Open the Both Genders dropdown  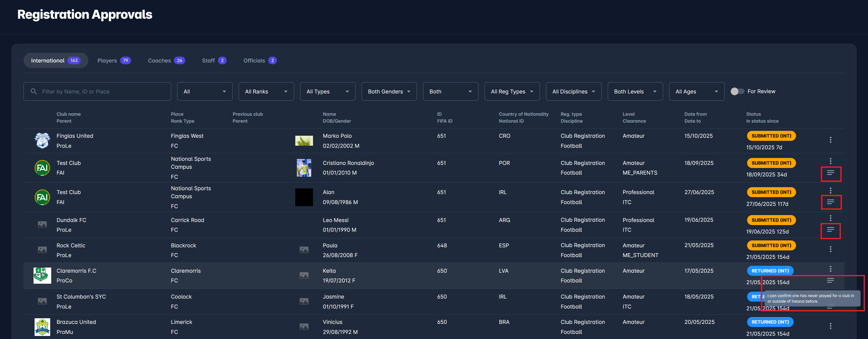[389, 91]
